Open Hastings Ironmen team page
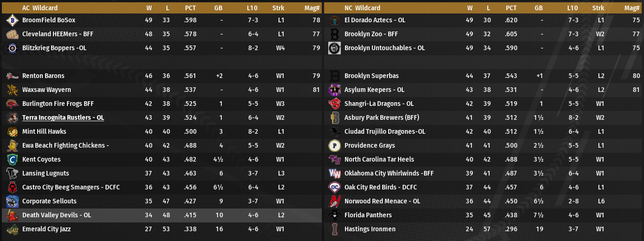Viewport: 644px width, 241px height. (370, 229)
